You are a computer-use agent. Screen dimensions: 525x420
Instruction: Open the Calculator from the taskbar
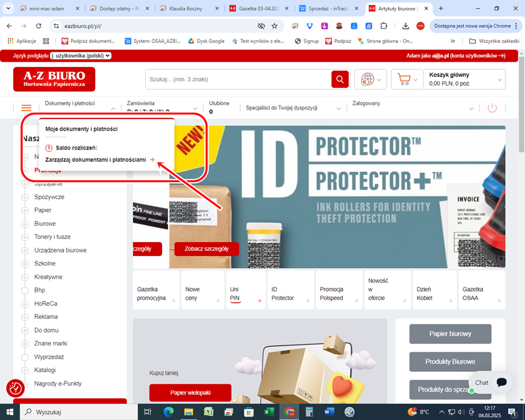coord(309,412)
